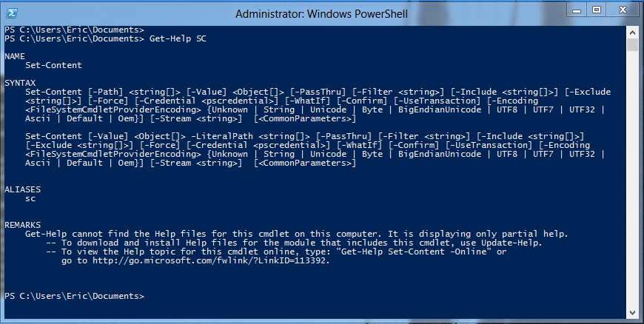
Task: Click the SYNTAX heading
Action: tap(20, 83)
